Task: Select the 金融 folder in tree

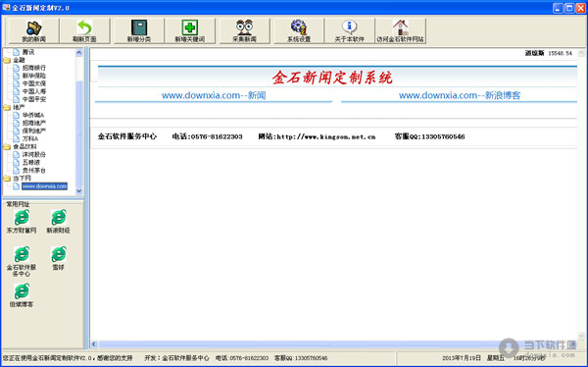Action: [19, 60]
